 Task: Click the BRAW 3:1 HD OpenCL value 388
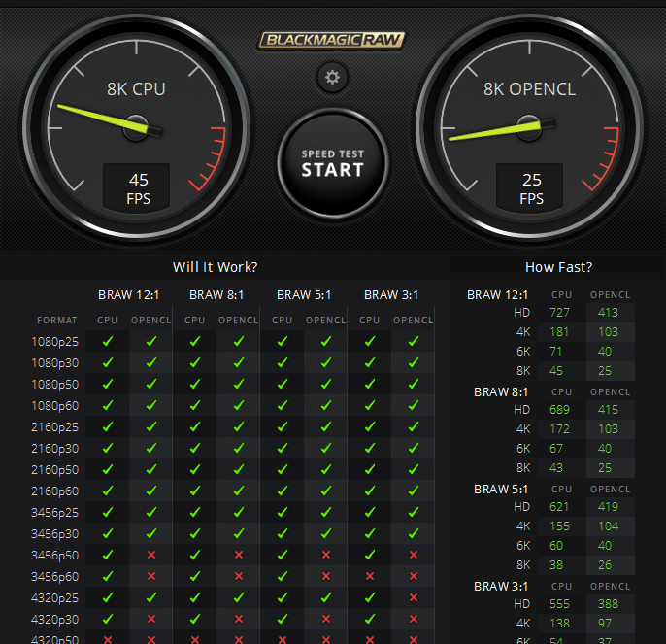tap(608, 603)
